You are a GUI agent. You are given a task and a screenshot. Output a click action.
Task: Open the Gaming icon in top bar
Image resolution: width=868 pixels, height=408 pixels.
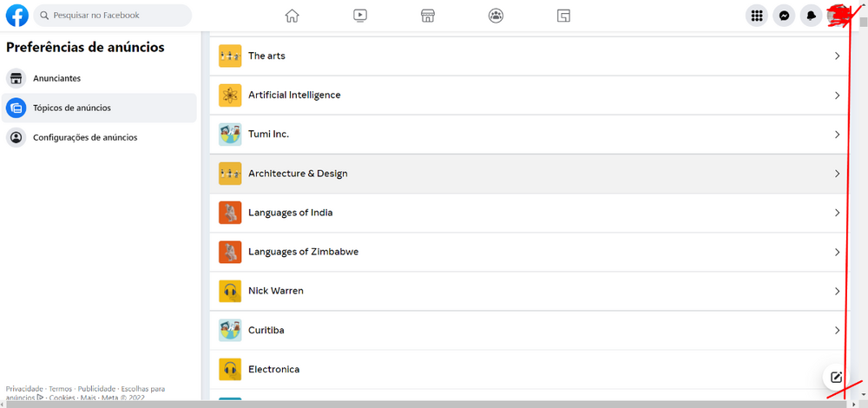pyautogui.click(x=563, y=16)
